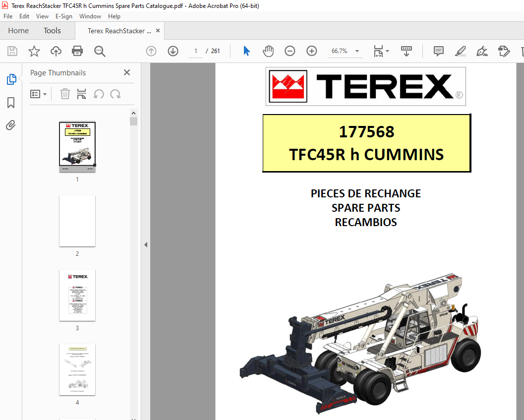Click the page number input field
The height and width of the screenshot is (420, 524).
point(196,51)
